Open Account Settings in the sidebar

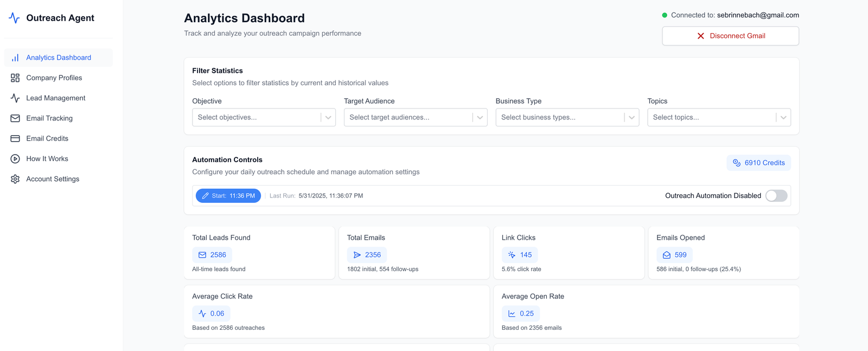pos(59,179)
